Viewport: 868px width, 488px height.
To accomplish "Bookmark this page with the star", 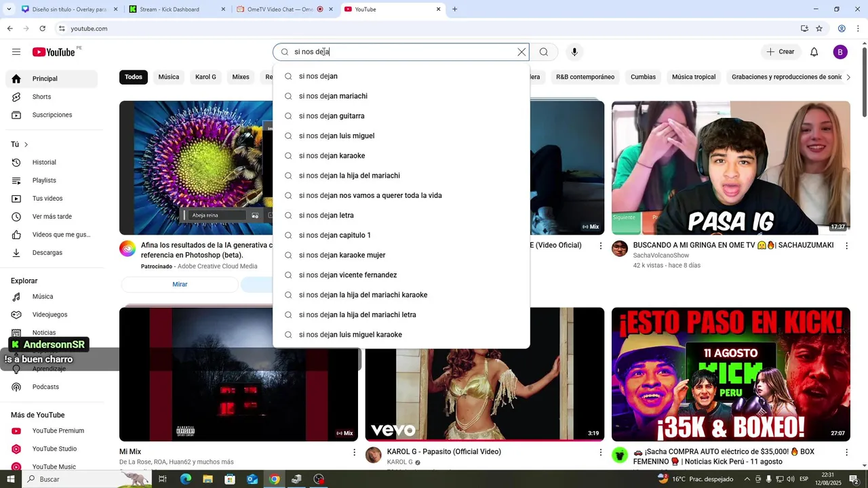I will 819,28.
